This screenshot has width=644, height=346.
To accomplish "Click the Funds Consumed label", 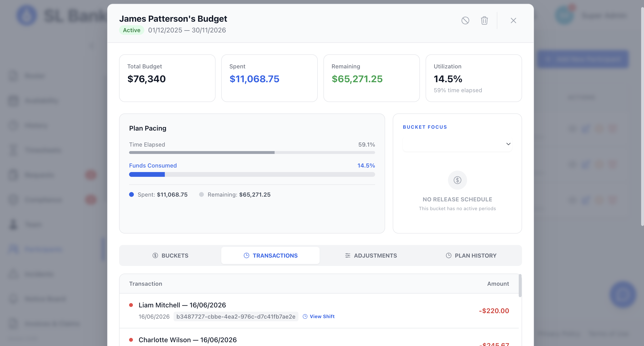I will (x=153, y=166).
